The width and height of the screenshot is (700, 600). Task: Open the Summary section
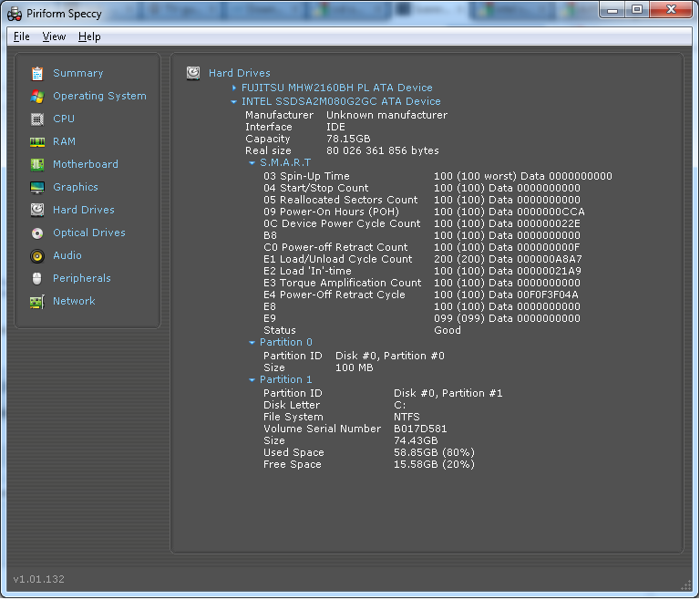pos(78,73)
